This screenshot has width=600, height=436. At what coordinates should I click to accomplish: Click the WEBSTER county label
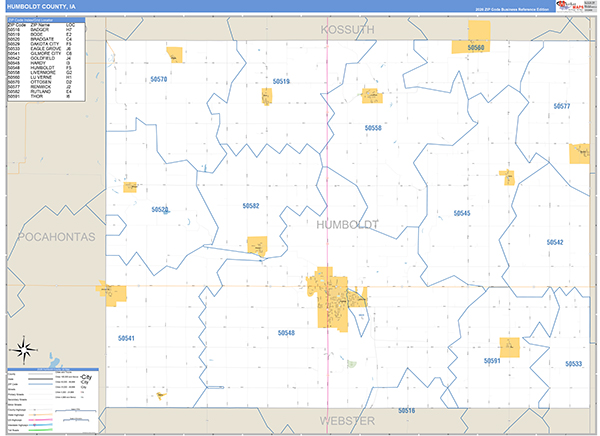(347, 421)
